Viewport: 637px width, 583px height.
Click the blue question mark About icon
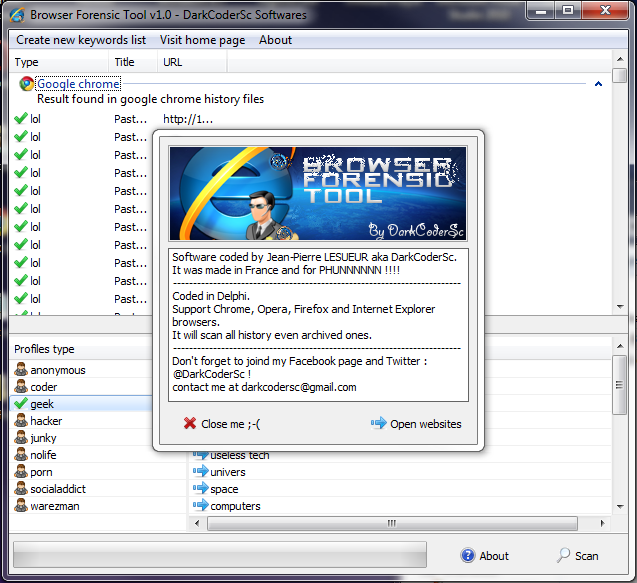[468, 555]
